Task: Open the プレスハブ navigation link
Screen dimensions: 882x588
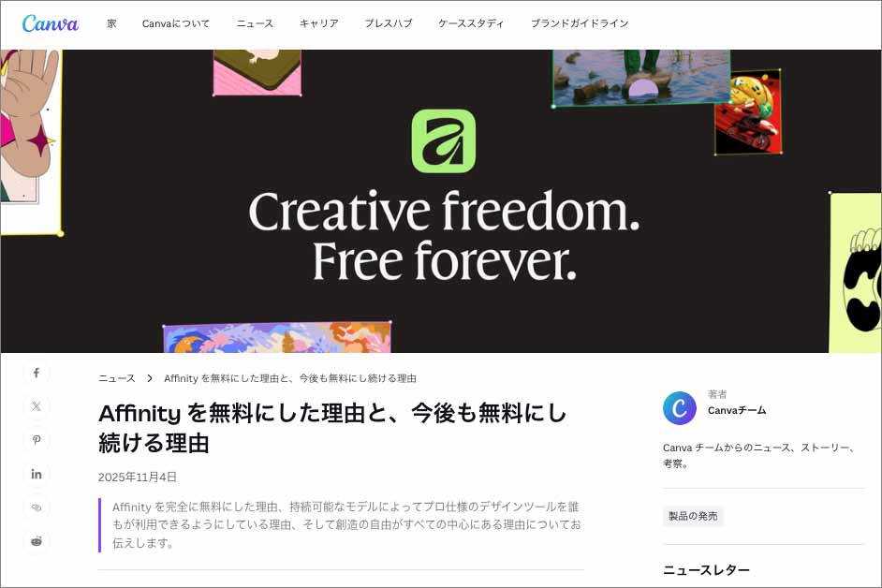Action: coord(389,23)
